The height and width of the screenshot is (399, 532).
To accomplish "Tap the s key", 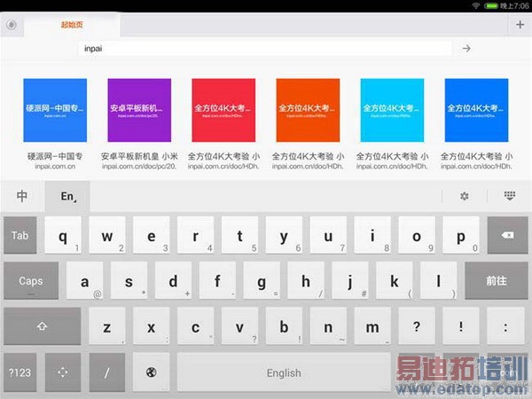I will tap(129, 280).
